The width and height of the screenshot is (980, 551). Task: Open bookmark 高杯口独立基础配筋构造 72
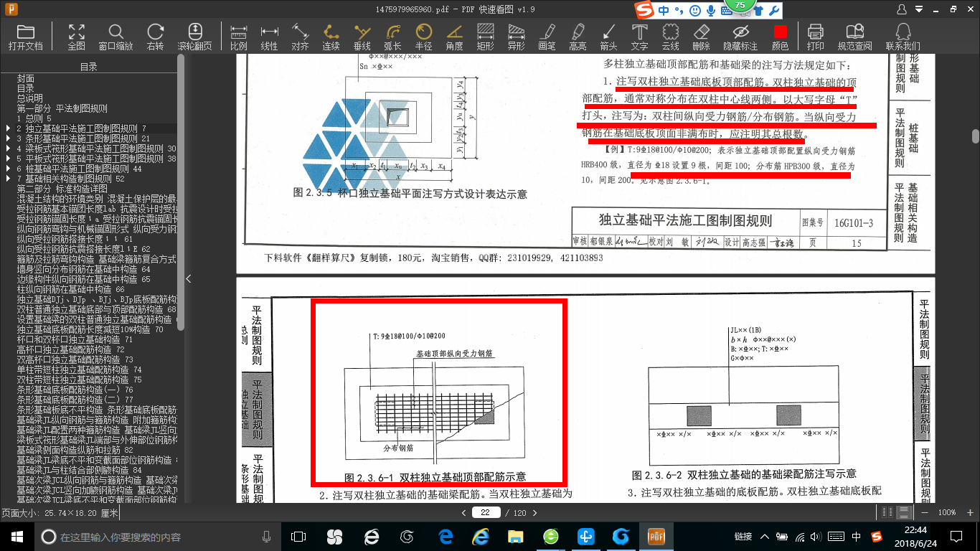(70, 349)
